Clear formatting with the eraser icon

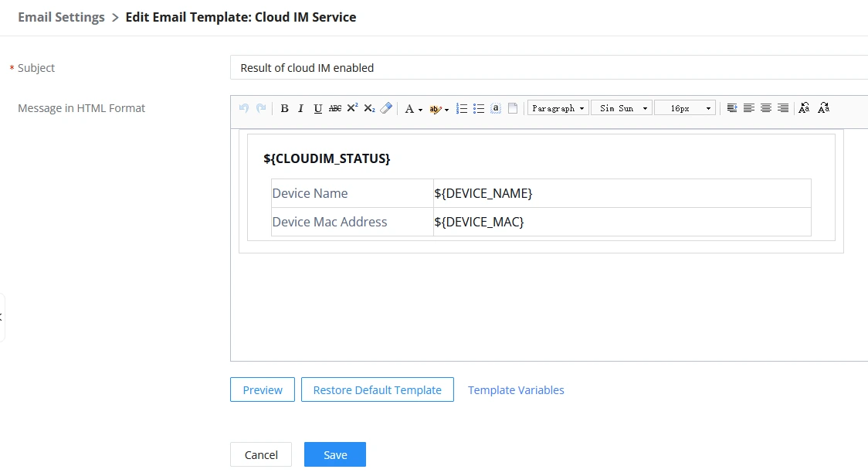pyautogui.click(x=386, y=108)
